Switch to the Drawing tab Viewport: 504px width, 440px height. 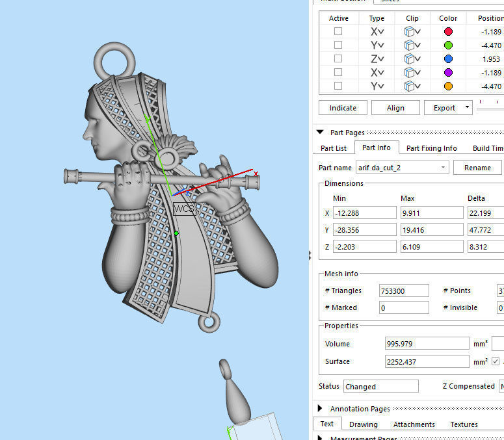pos(364,424)
